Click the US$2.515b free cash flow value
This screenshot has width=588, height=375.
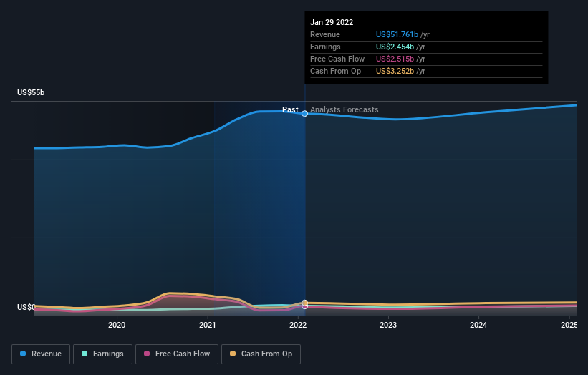coord(395,59)
